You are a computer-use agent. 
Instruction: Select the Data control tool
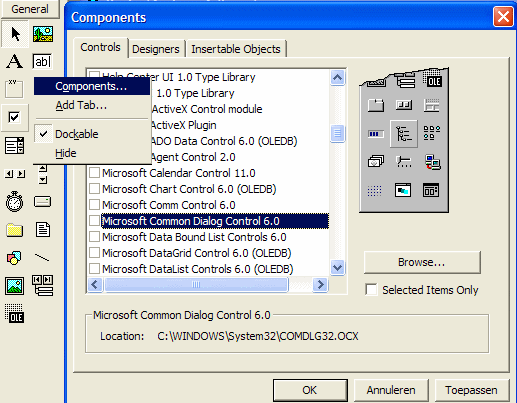pyautogui.click(x=43, y=286)
